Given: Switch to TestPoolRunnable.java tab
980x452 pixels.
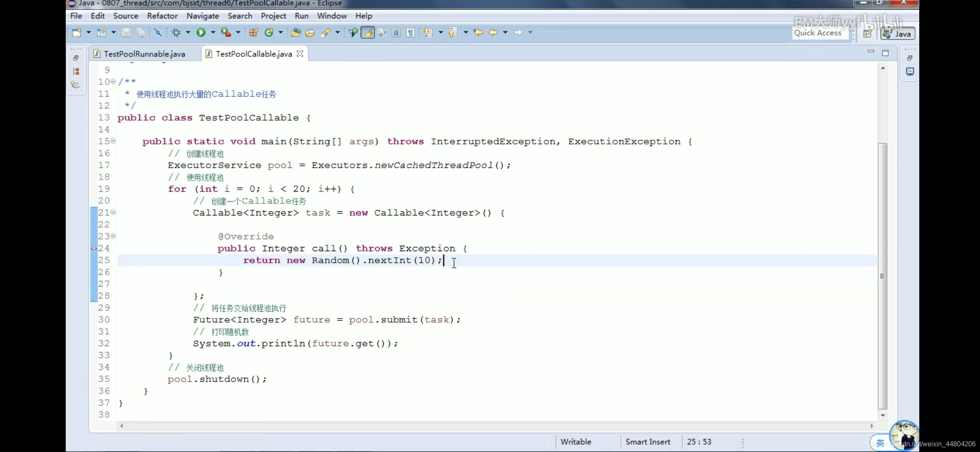Looking at the screenshot, I should coord(144,54).
